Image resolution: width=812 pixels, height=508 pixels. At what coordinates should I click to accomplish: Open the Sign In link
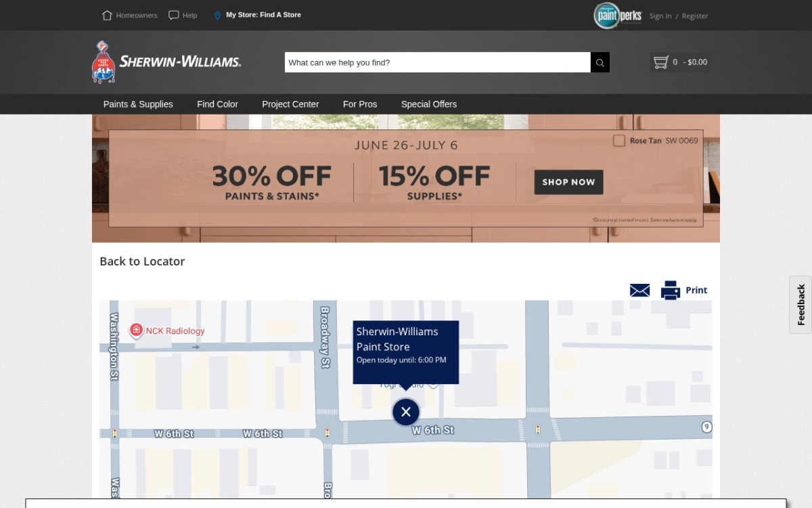[x=660, y=16]
